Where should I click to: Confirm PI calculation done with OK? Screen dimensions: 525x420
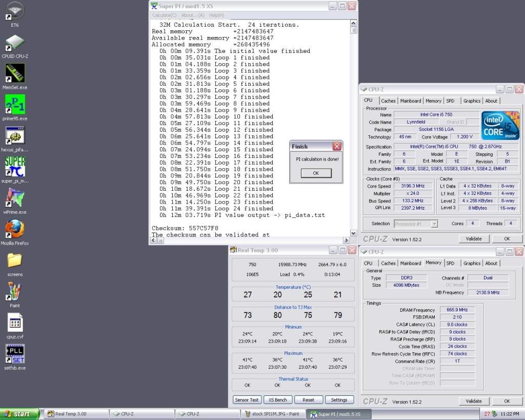[316, 173]
